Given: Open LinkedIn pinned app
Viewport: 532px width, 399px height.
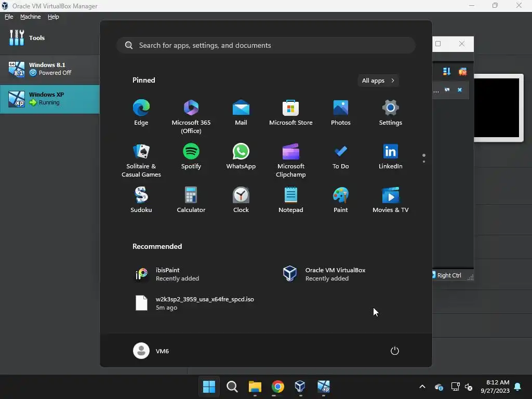Looking at the screenshot, I should point(391,156).
